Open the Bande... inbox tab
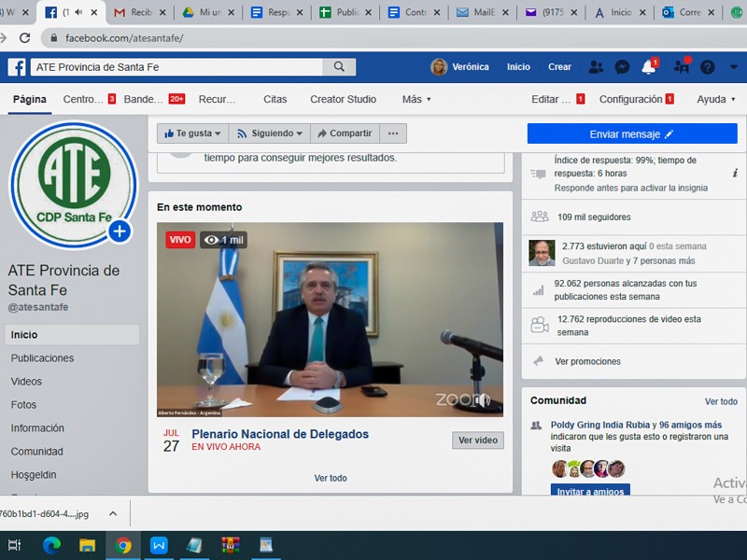747x560 pixels. click(154, 99)
